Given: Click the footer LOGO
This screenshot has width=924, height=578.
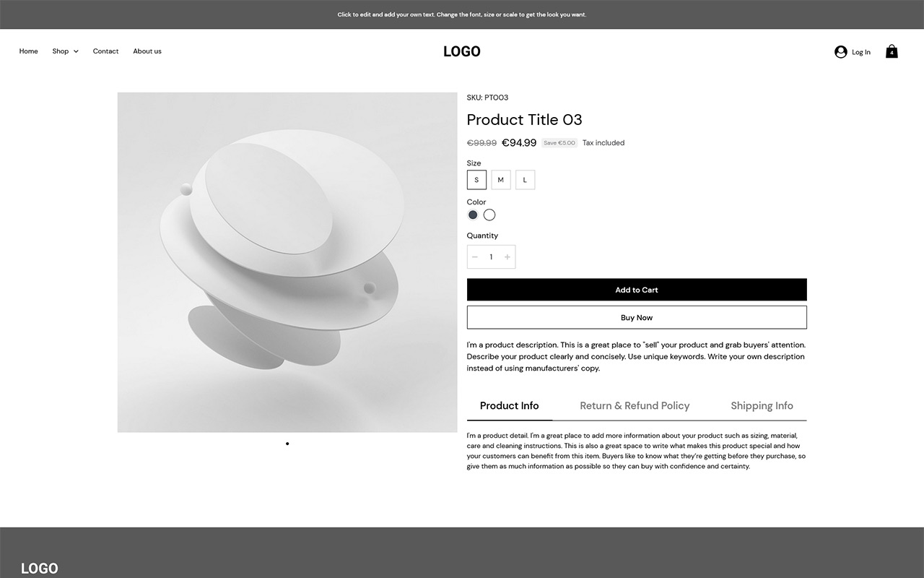Looking at the screenshot, I should pyautogui.click(x=40, y=569).
